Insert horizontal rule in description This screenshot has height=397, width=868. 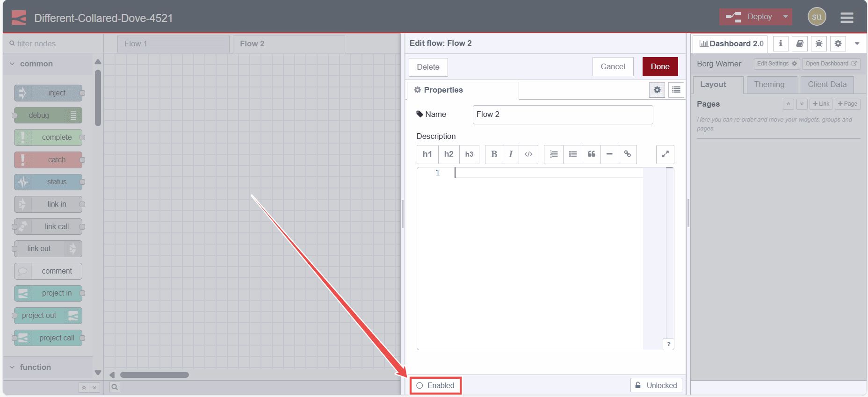(609, 154)
